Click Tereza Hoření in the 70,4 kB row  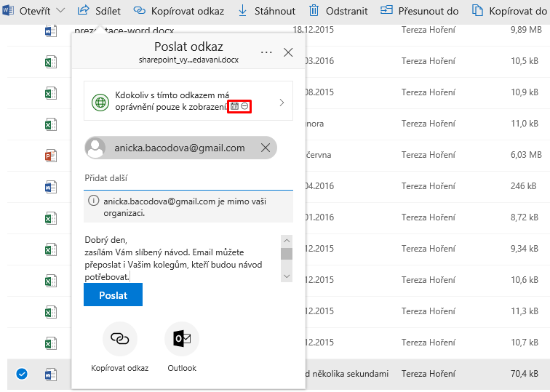click(429, 374)
